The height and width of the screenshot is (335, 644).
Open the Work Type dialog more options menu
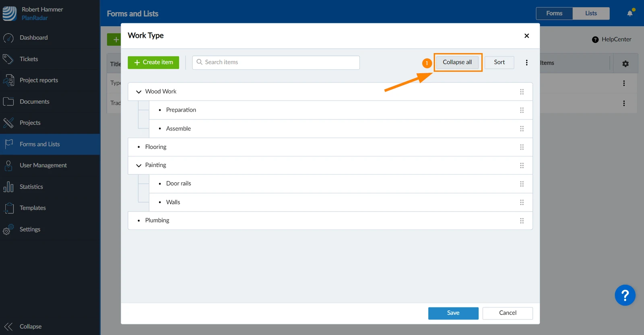[526, 62]
